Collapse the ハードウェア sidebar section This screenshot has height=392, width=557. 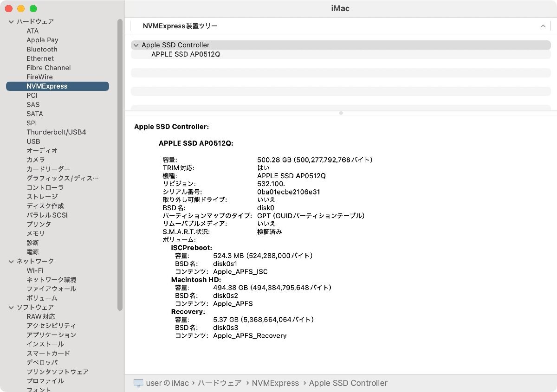click(10, 21)
